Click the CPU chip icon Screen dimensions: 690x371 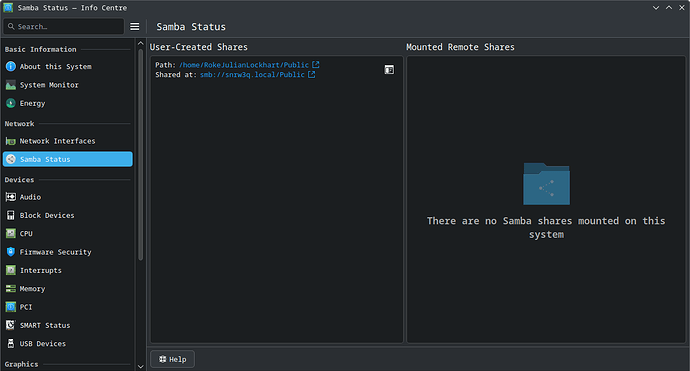pyautogui.click(x=11, y=234)
